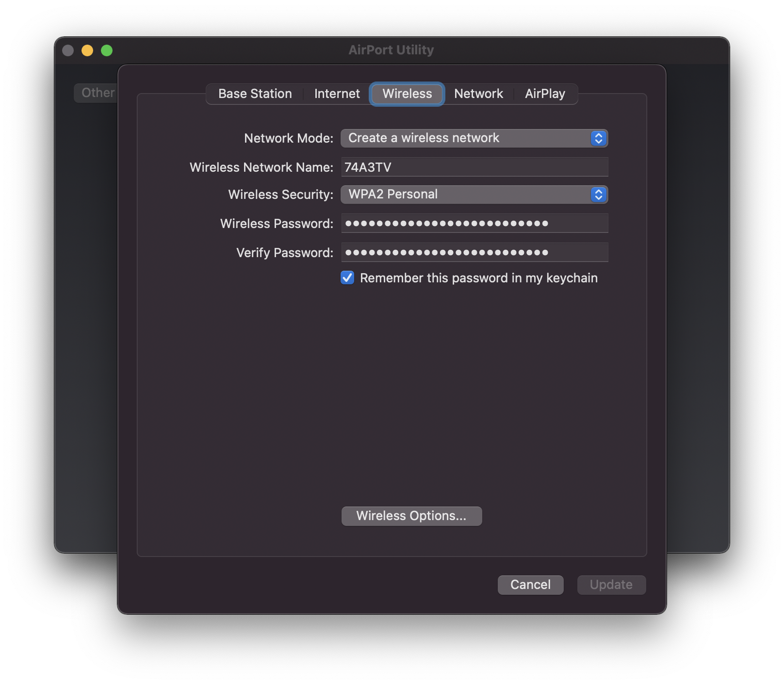Click the Verify Password field
The height and width of the screenshot is (686, 784).
click(474, 252)
